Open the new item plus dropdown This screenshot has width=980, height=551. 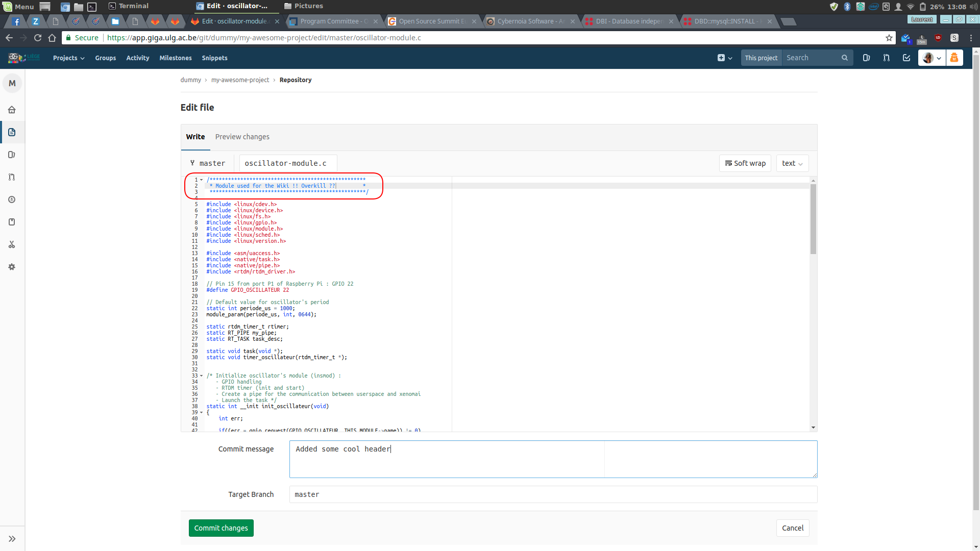click(x=725, y=58)
